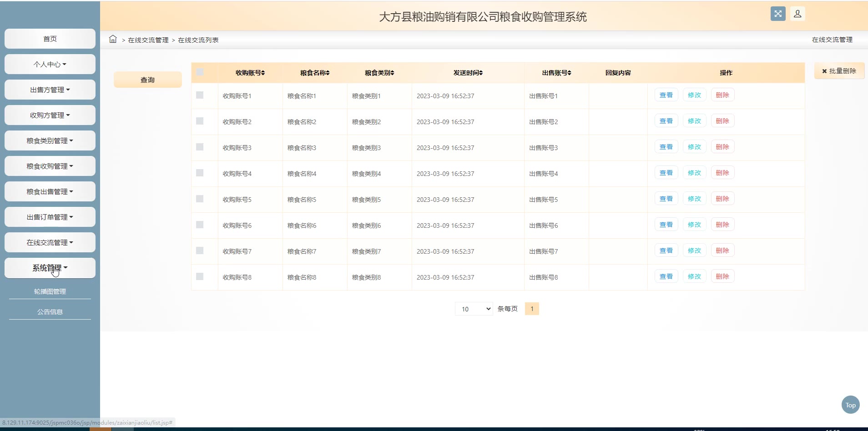The width and height of the screenshot is (868, 431).
Task: Sort by 收购账号 column arrows
Action: pos(263,73)
